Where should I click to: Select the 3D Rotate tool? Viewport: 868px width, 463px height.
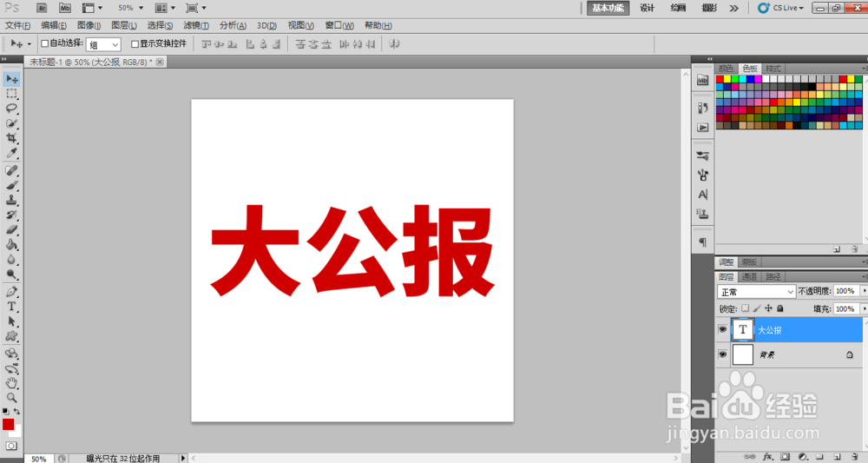[x=11, y=354]
